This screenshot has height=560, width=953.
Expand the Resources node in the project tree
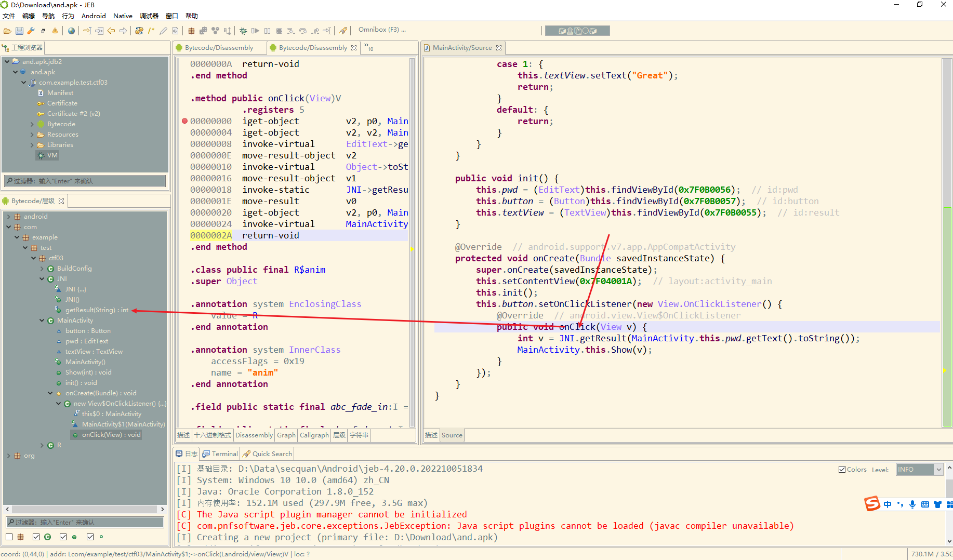tap(32, 135)
